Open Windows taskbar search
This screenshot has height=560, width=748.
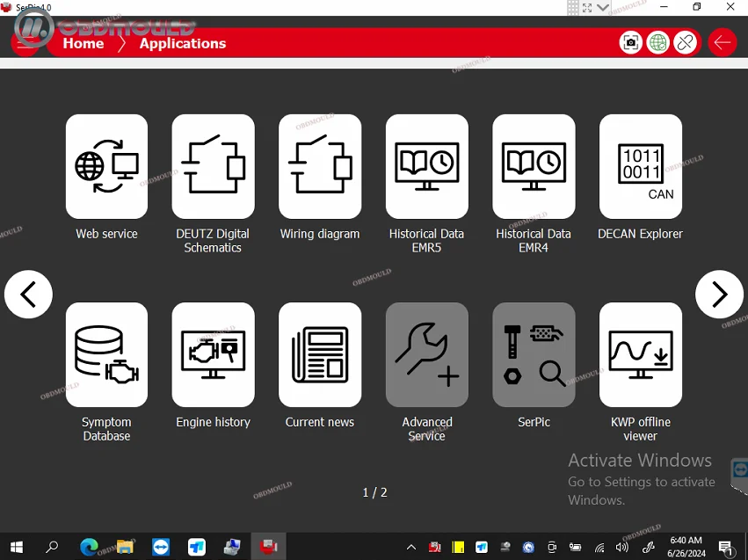pos(52,547)
